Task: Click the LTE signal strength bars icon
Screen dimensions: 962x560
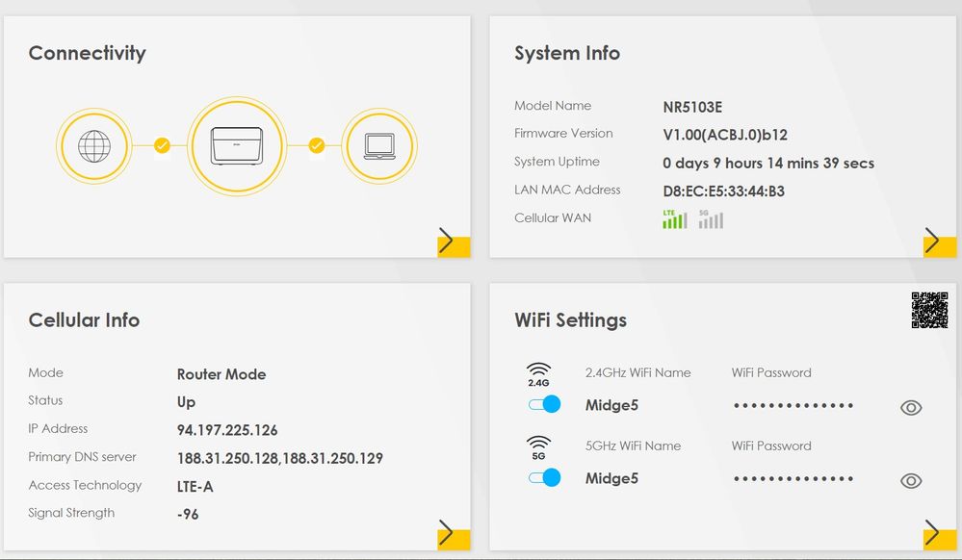Action: point(674,219)
